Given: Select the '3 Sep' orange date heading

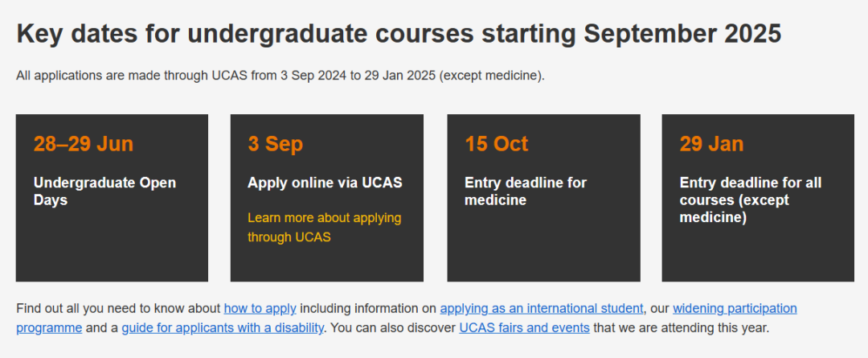Looking at the screenshot, I should (x=275, y=143).
